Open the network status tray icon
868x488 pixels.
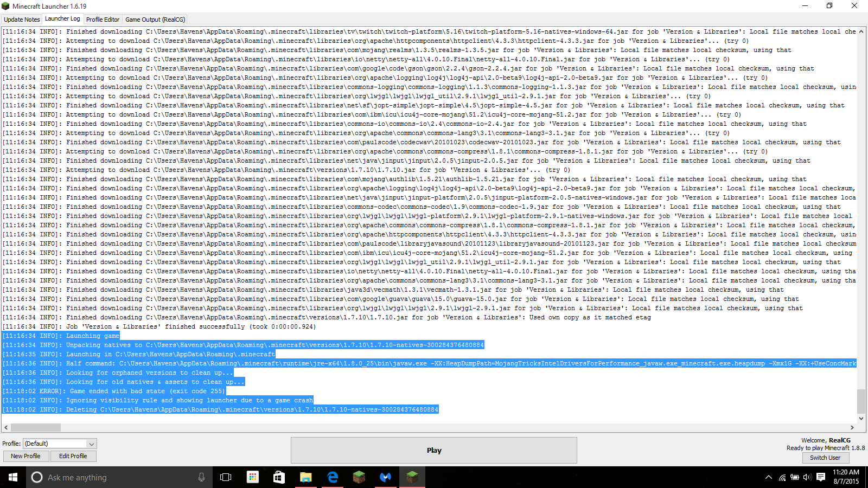(782, 477)
